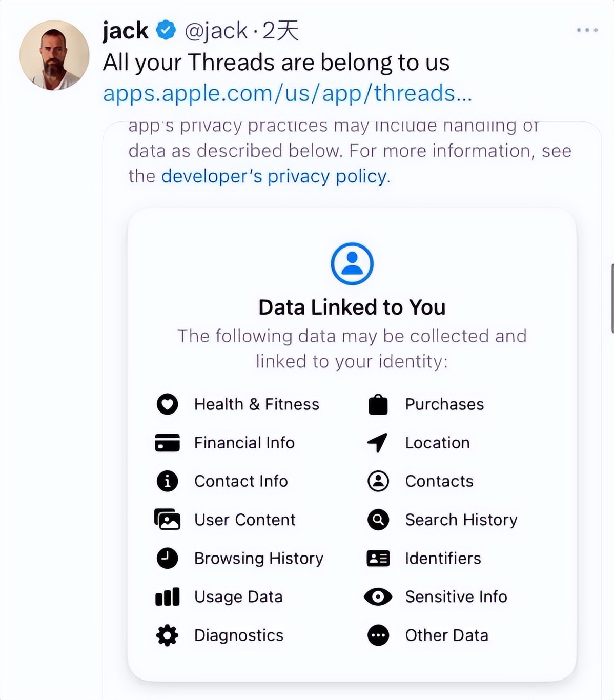
Task: Open the apps.apple.com Threads link
Action: pos(287,93)
